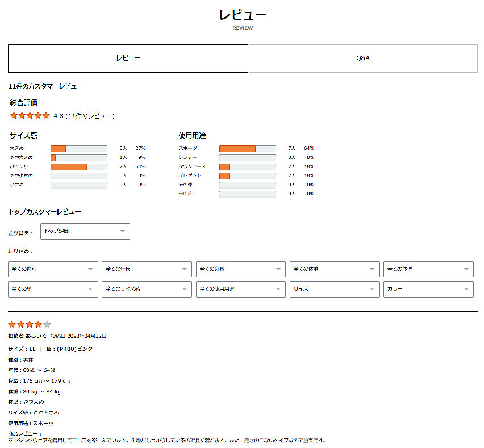Open the 全ての体重 weight filter
The image size is (484, 448).
[x=335, y=269]
